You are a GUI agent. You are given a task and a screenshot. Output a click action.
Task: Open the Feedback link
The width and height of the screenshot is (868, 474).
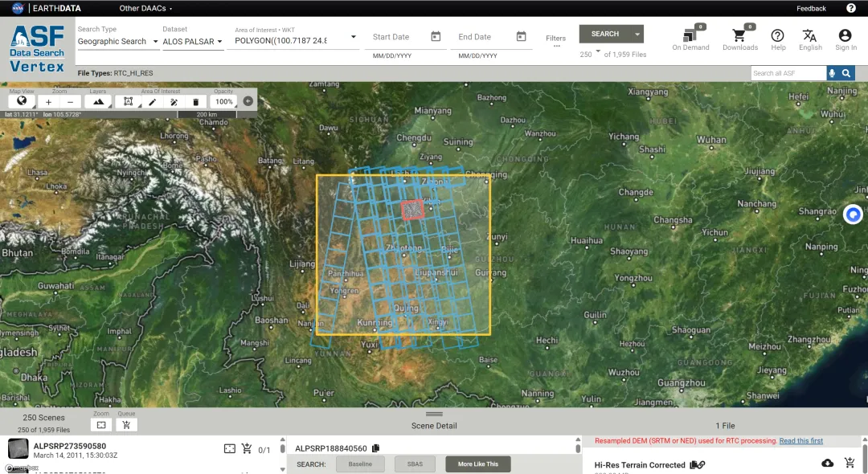coord(811,8)
